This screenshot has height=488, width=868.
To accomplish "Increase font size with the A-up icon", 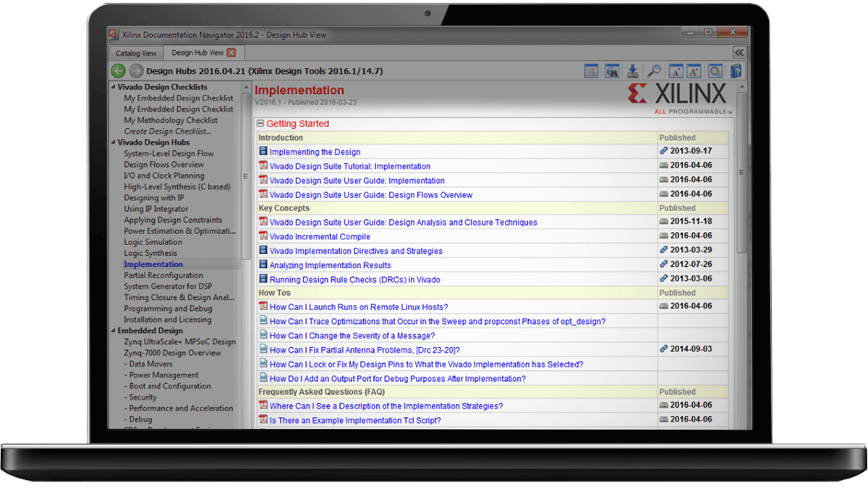I will coord(693,71).
